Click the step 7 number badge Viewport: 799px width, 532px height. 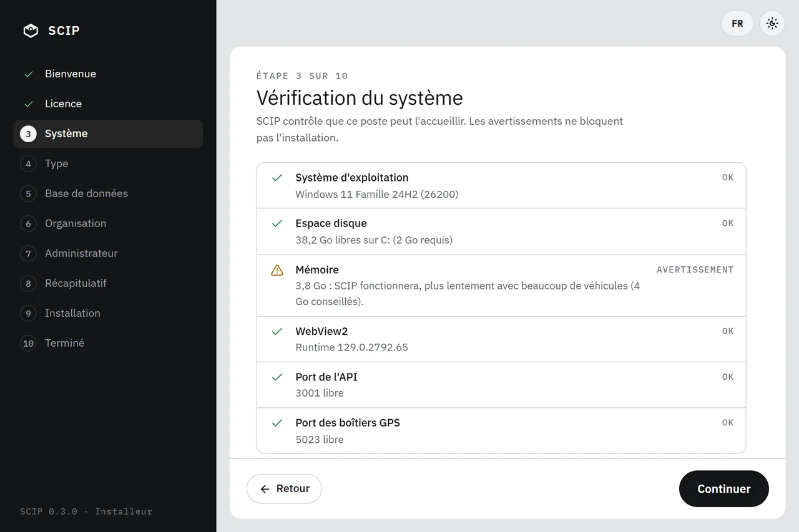pyautogui.click(x=28, y=253)
